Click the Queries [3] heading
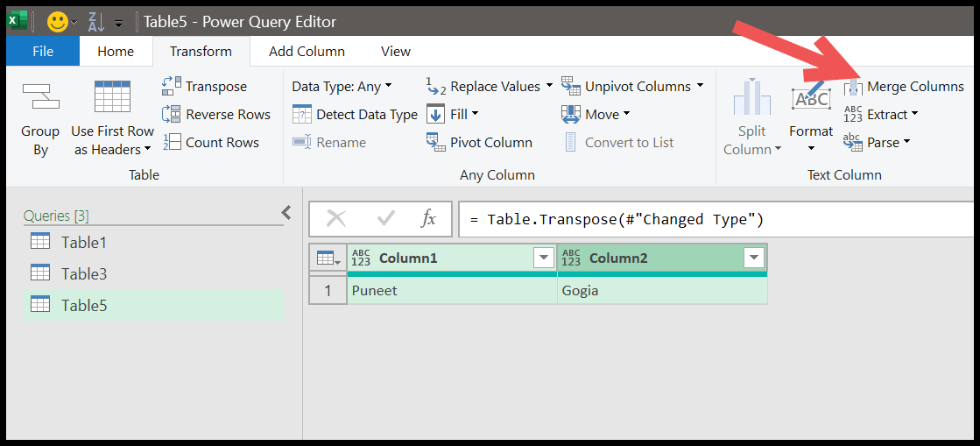 pyautogui.click(x=56, y=216)
